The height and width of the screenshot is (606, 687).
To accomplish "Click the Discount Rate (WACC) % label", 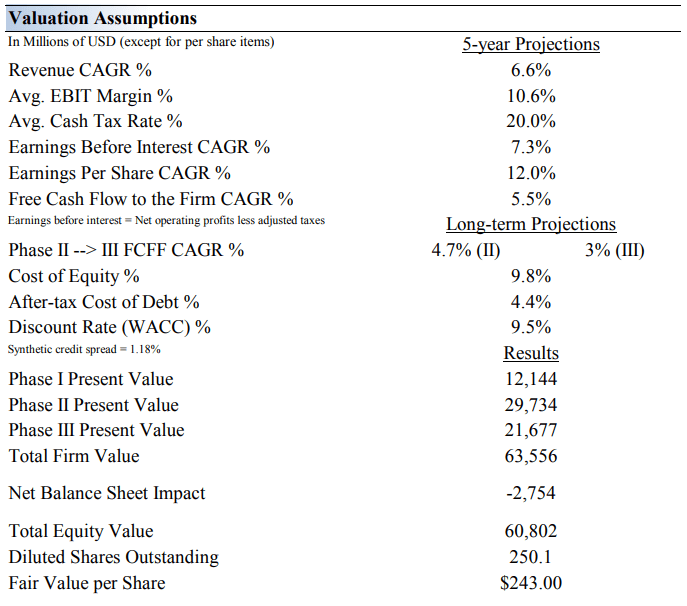I will (x=110, y=327).
